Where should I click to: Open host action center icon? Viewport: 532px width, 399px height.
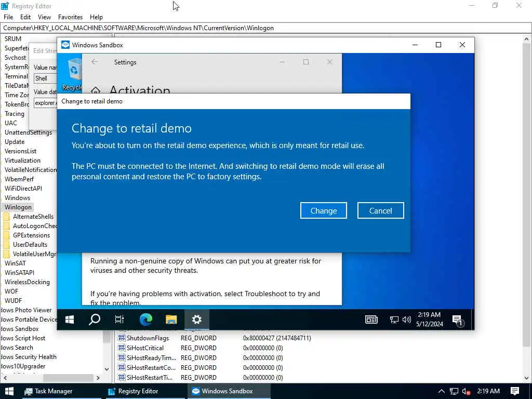[515, 391]
